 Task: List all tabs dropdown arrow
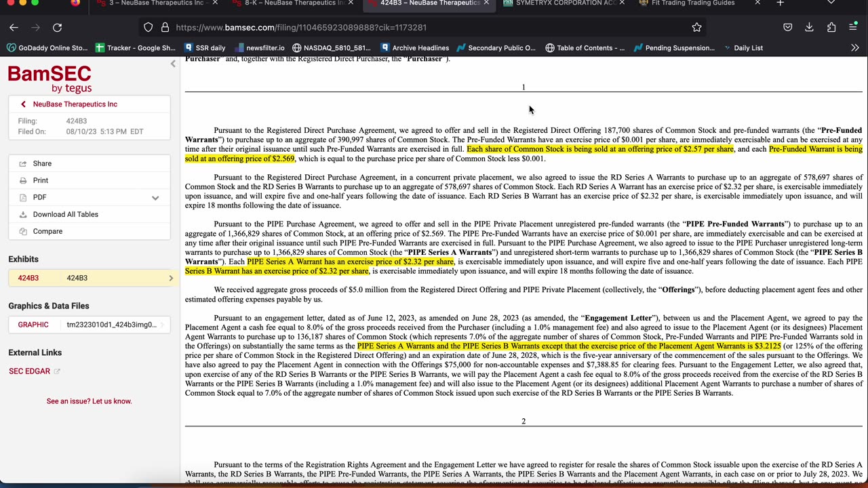(831, 3)
